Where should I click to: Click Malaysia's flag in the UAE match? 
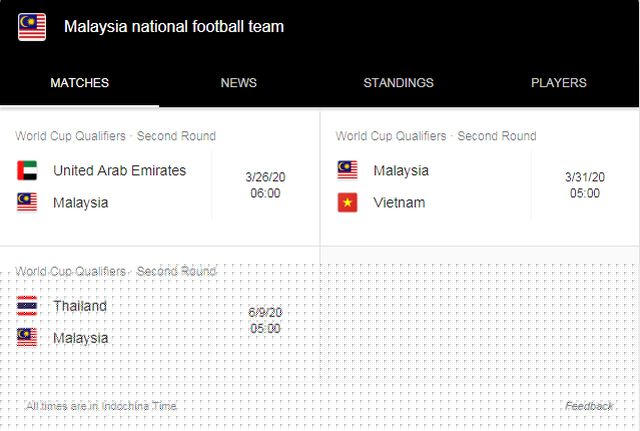(x=27, y=203)
